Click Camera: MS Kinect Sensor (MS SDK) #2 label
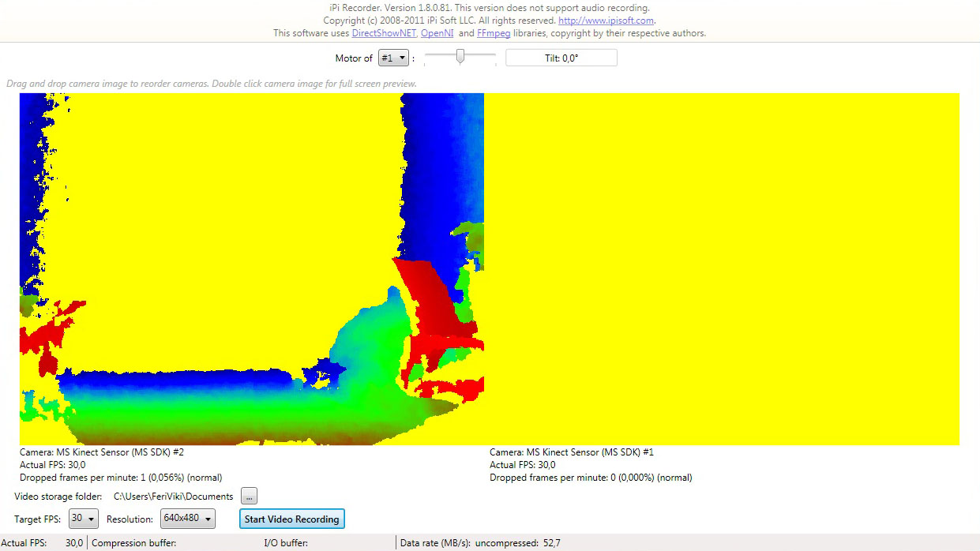Screen dimensions: 980x551 [102, 452]
